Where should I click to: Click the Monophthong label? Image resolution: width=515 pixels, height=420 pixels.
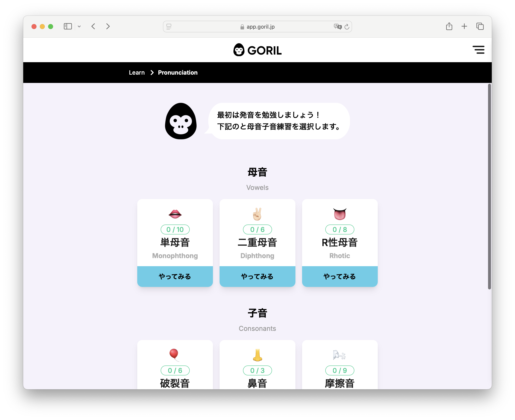click(175, 256)
